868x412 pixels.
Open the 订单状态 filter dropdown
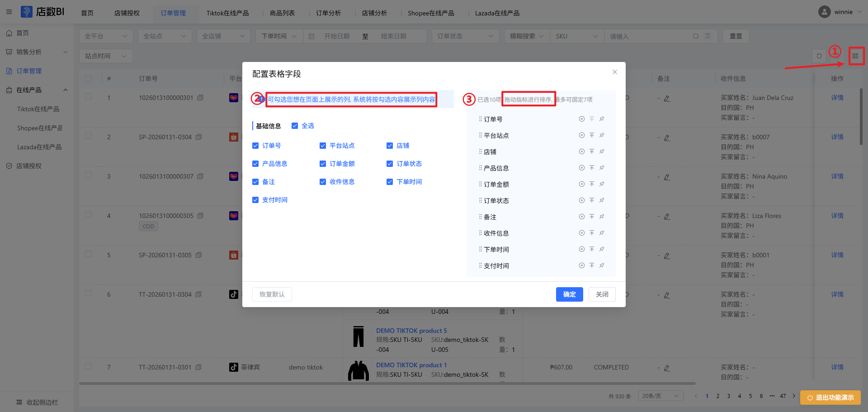tap(465, 36)
